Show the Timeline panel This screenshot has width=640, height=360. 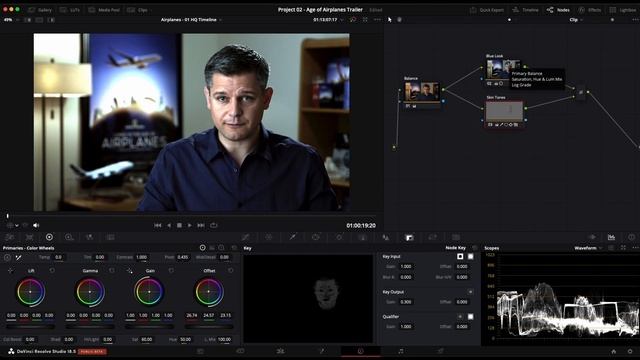525,10
